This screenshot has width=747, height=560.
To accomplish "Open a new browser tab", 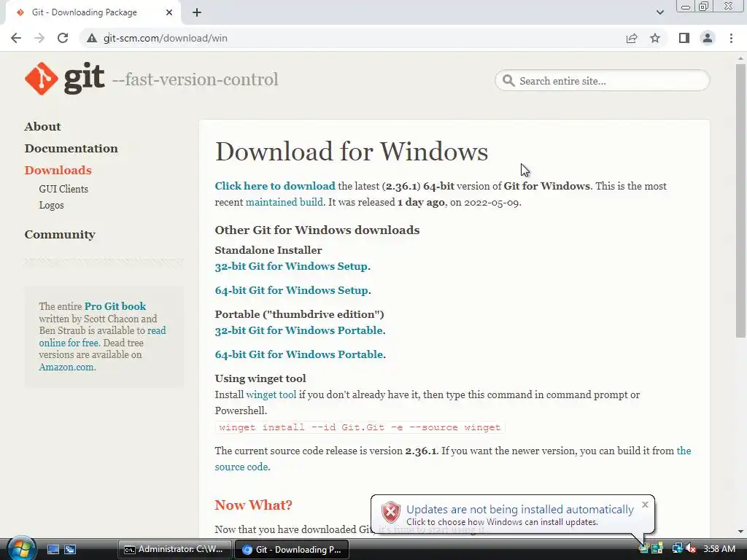I will coord(197,12).
